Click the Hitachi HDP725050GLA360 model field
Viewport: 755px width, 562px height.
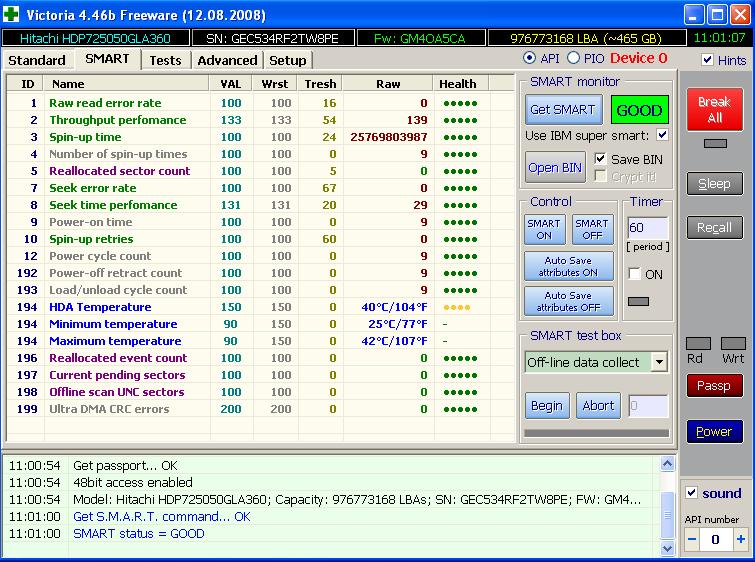click(95, 38)
